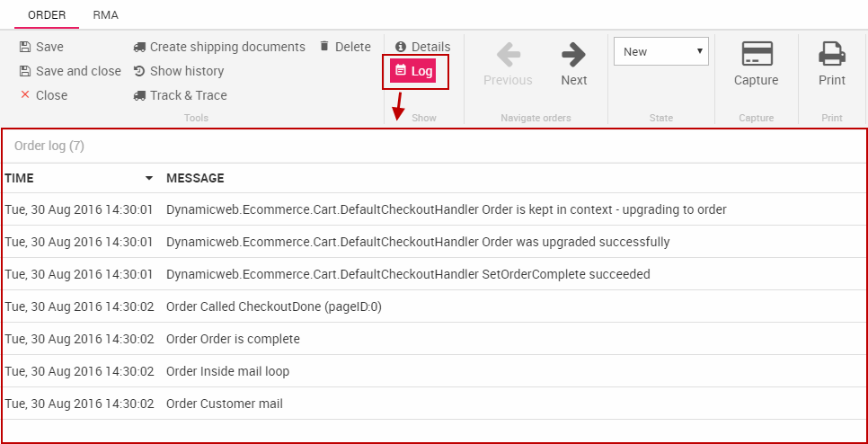Click the Track & Trace truck icon
868x444 pixels.
[139, 95]
